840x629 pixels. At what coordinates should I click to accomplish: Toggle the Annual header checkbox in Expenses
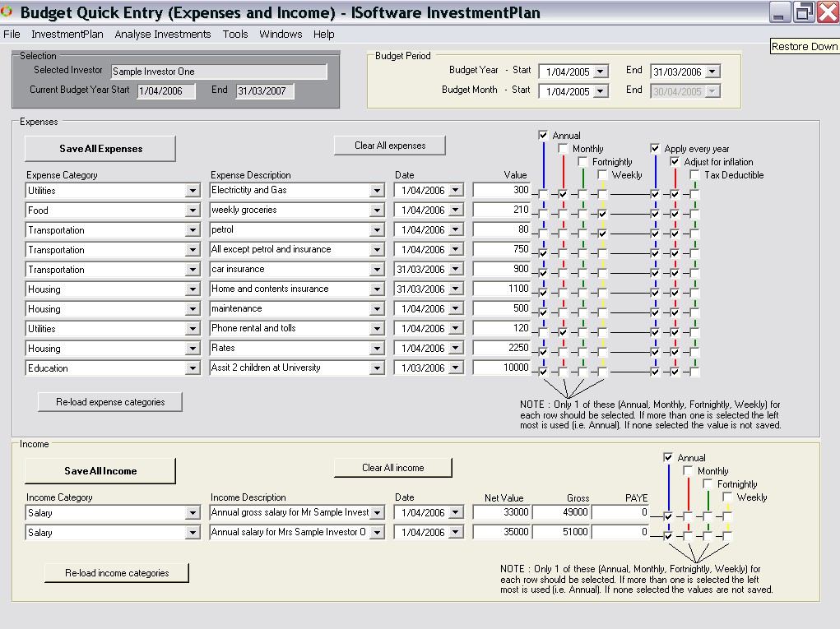coord(543,135)
